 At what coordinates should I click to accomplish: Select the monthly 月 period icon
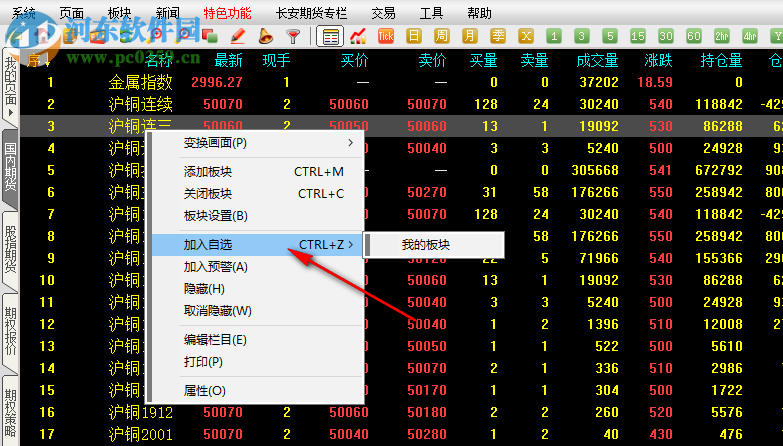tap(469, 36)
